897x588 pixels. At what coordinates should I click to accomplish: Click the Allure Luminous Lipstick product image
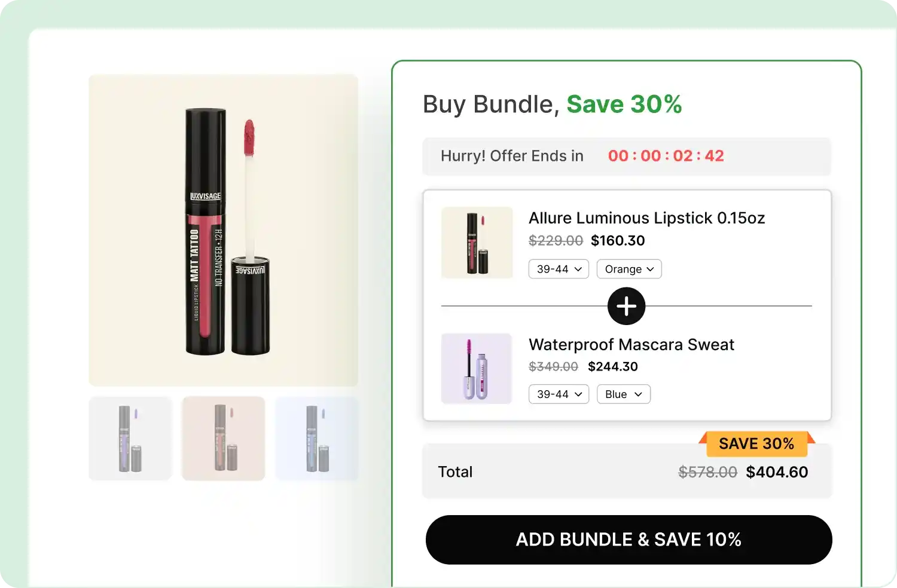pyautogui.click(x=477, y=243)
